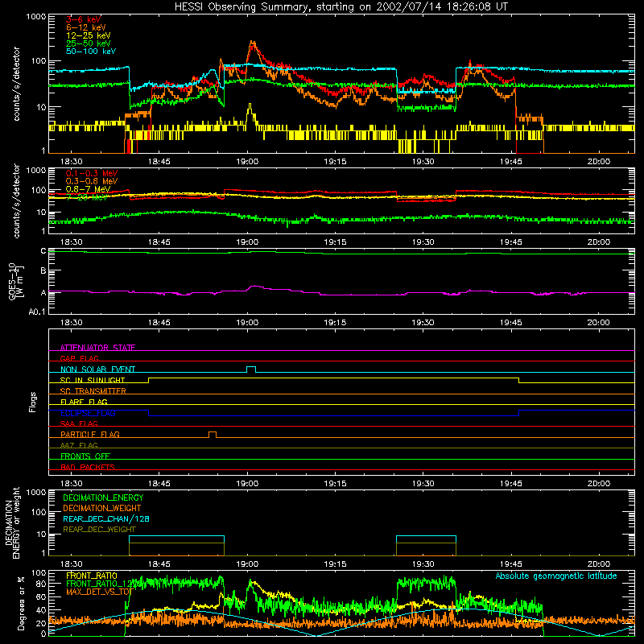Click the 19:45 tick under MeV panel
This screenshot has width=644, height=644.
(x=511, y=242)
